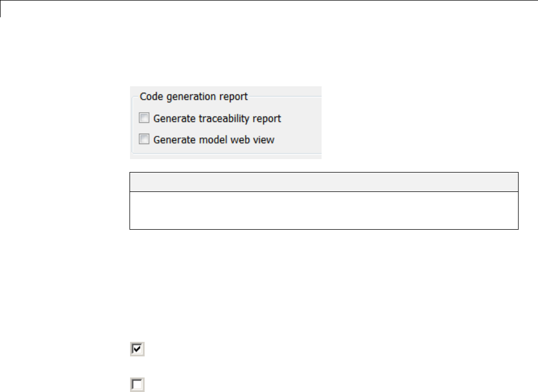Click the 'Generate traceability report' label text
538x392 pixels.
[217, 118]
